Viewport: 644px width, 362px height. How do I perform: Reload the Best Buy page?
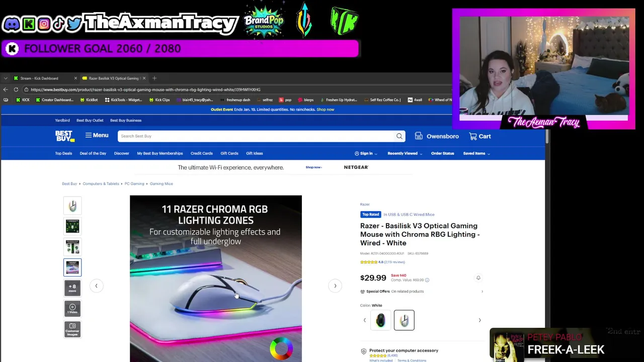pos(16,89)
